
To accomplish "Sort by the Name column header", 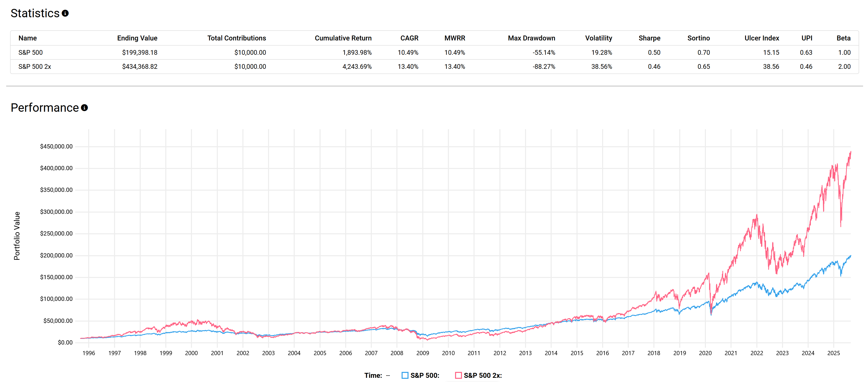I will (28, 38).
